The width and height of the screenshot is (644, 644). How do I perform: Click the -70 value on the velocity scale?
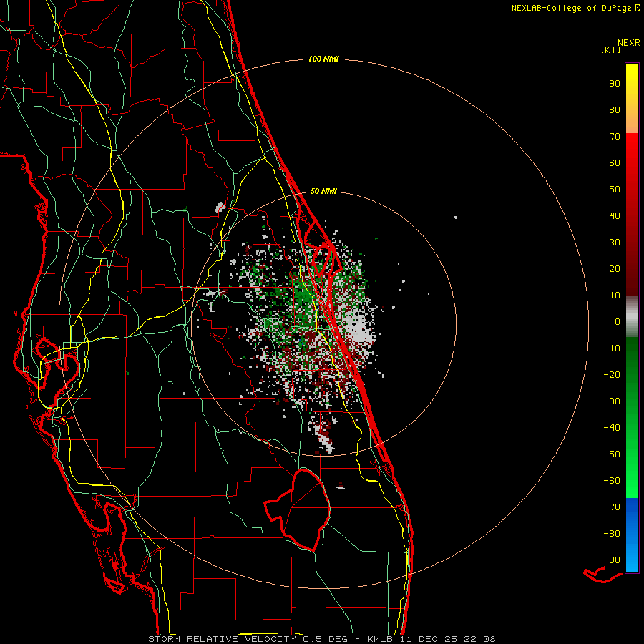click(x=612, y=507)
